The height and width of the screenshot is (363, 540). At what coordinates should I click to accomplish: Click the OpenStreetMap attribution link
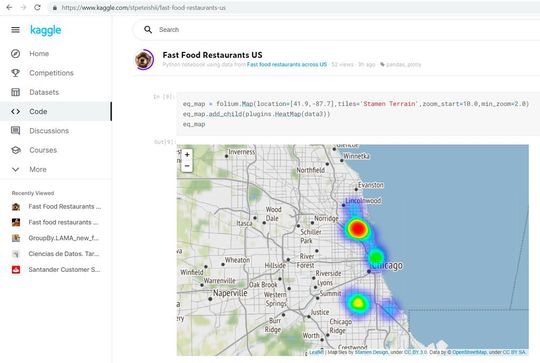tap(469, 352)
